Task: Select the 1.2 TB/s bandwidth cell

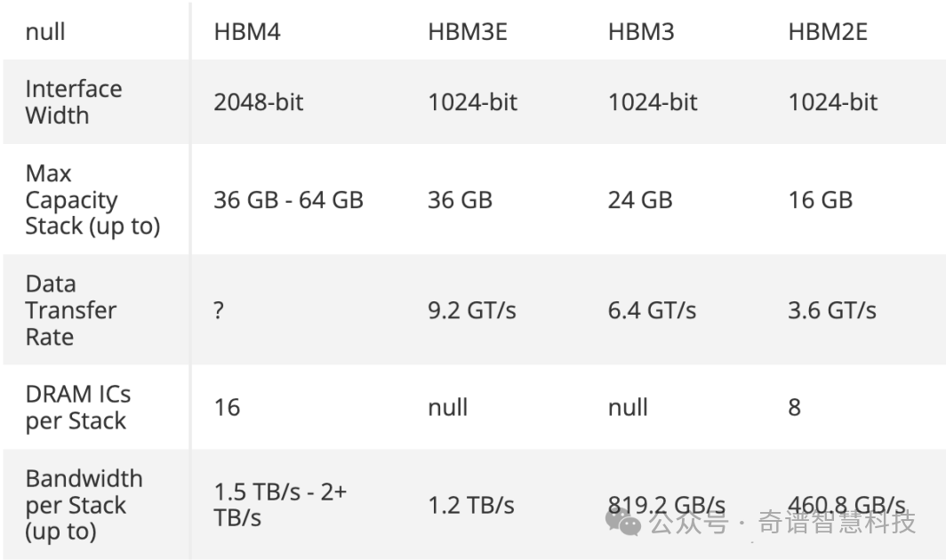Action: [x=470, y=505]
